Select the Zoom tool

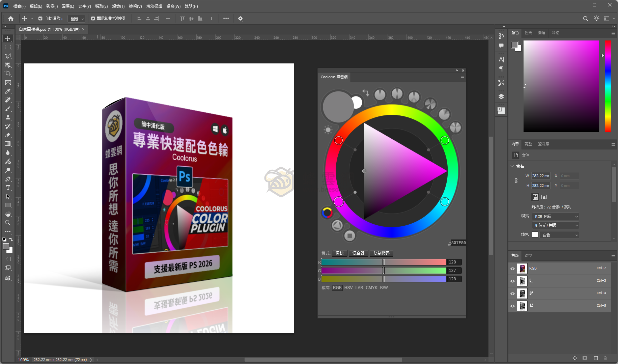click(8, 223)
